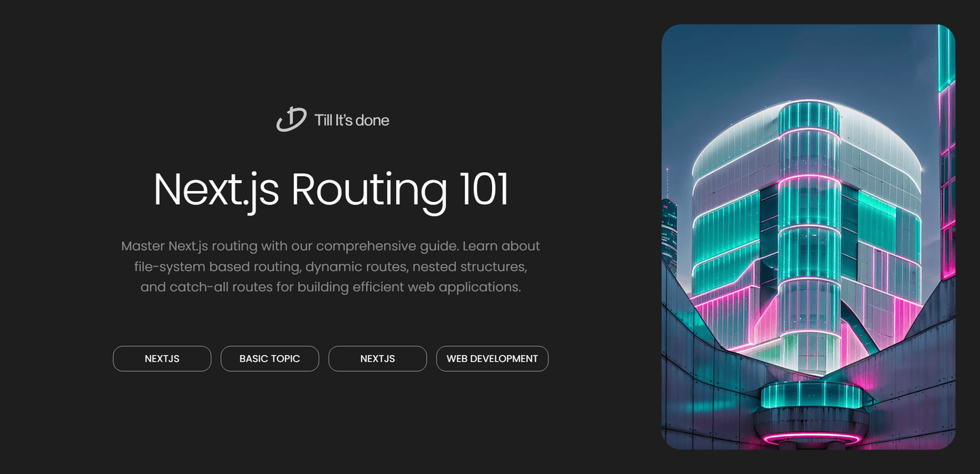Click the NEXTJS tag right of BASIC TOPIC
Viewport: 980px width, 474px height.
pyautogui.click(x=378, y=358)
